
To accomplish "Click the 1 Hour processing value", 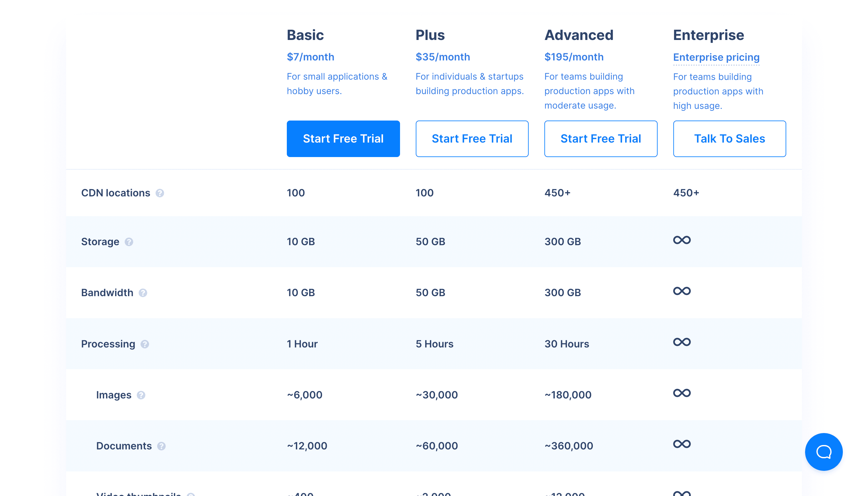I will tap(302, 344).
